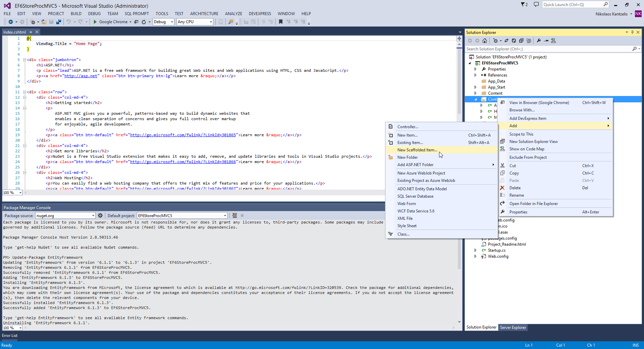Click the LinkId=301866 hyperlink in code

pyautogui.click(x=183, y=162)
